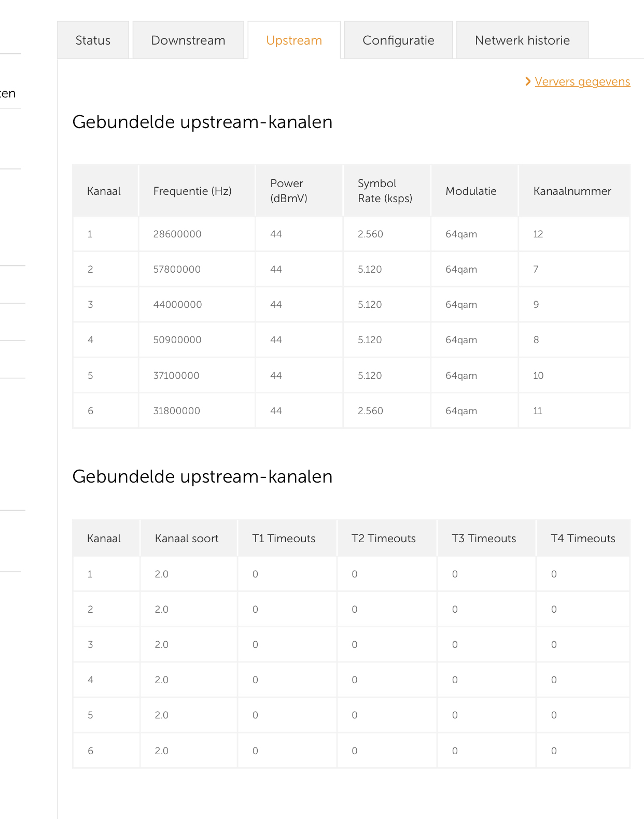This screenshot has height=819, width=644.
Task: Select the Upstream tab
Action: 294,40
